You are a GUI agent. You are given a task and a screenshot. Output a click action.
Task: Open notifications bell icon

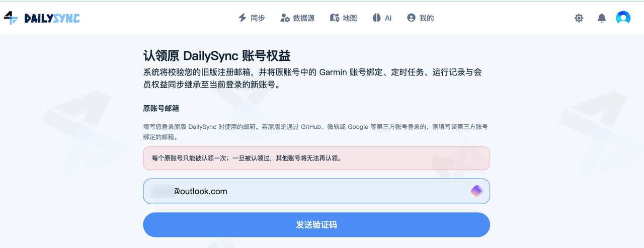point(601,18)
